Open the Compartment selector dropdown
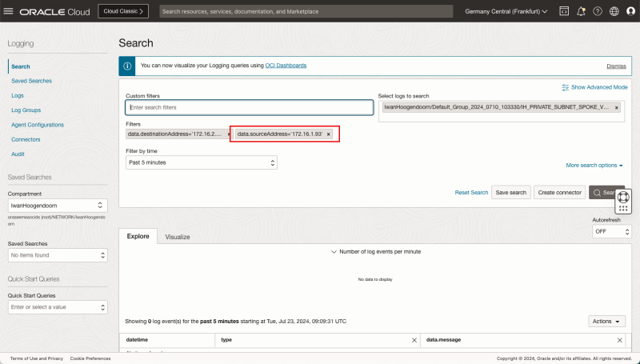640x364 pixels. coord(57,206)
